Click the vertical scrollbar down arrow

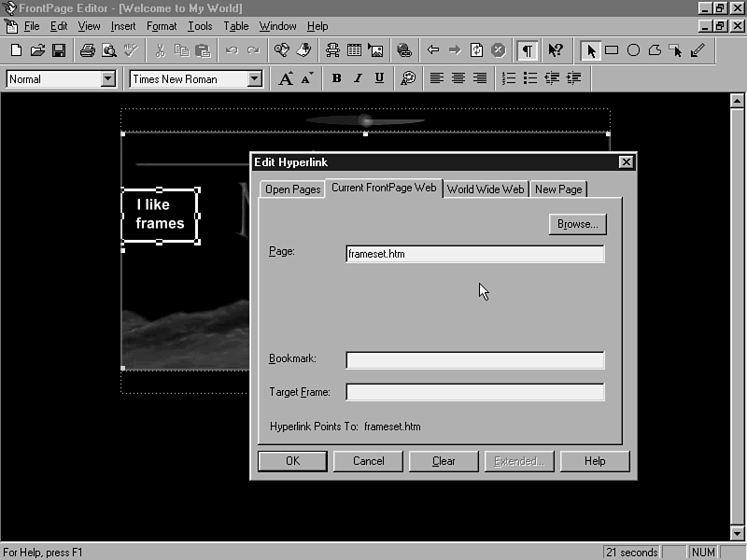pyautogui.click(x=737, y=534)
